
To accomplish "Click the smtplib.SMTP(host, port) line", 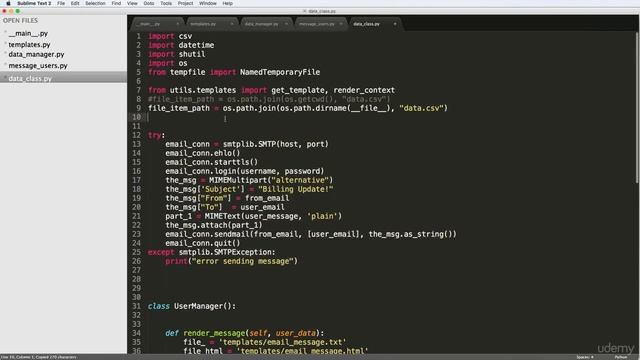I will tap(247, 144).
